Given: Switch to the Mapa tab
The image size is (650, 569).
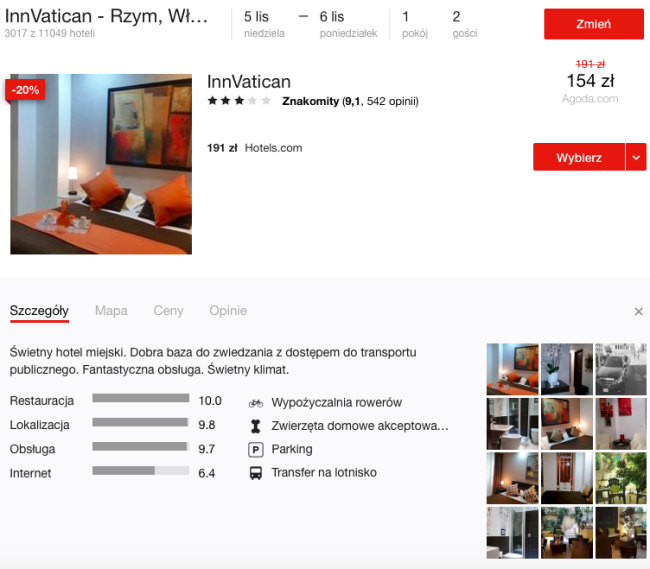Looking at the screenshot, I should (111, 311).
